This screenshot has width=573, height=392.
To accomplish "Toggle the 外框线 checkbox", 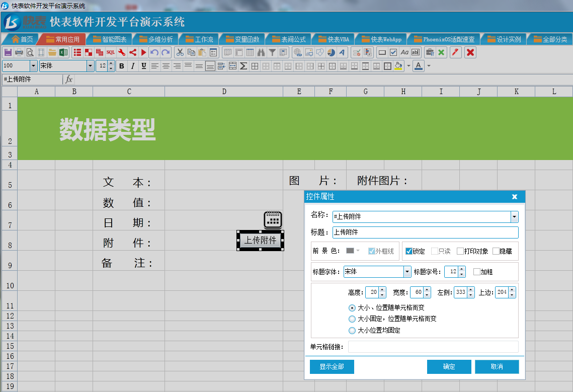I will tap(372, 251).
